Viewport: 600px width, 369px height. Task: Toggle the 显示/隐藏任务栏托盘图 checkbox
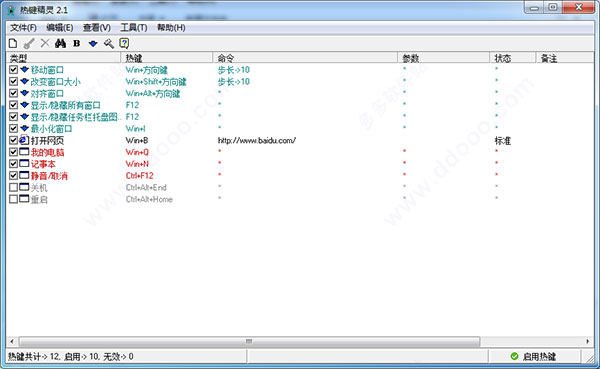13,116
